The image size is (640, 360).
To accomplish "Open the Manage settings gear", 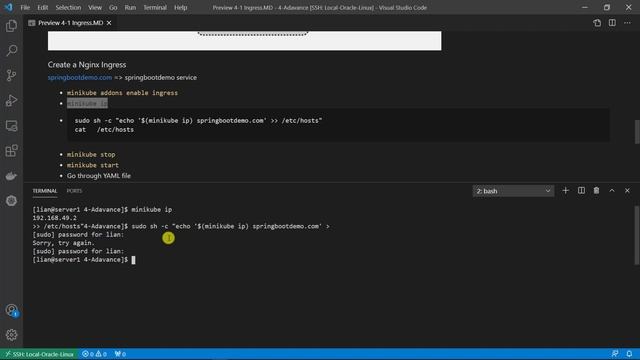I will pos(11,335).
